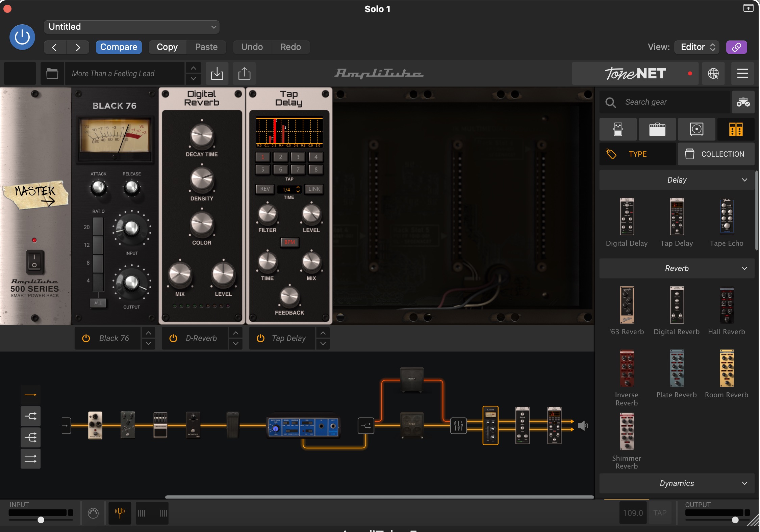
Task: Click the ALL ratio button on Black 76
Action: [x=98, y=303]
